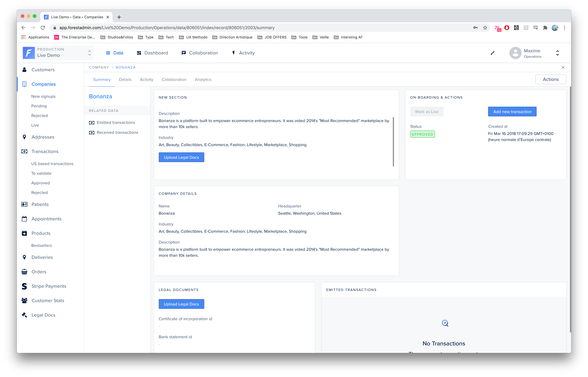588x377 pixels.
Task: Open the Analytics tab
Action: pos(203,80)
